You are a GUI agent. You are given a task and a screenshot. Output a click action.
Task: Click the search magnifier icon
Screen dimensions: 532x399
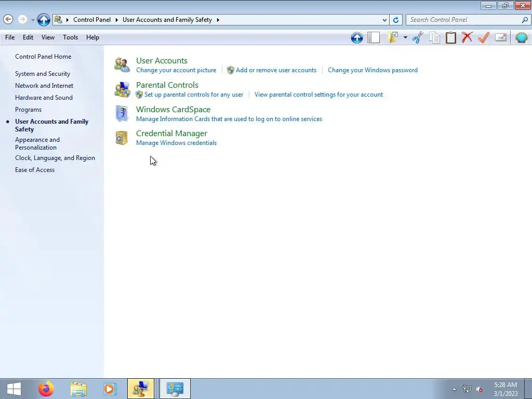(x=525, y=20)
